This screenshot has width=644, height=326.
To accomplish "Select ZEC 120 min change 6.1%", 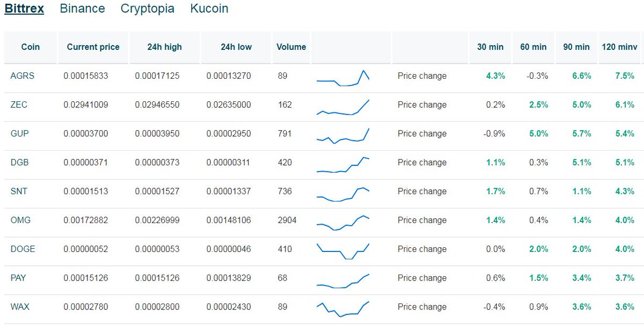I will coord(625,105).
